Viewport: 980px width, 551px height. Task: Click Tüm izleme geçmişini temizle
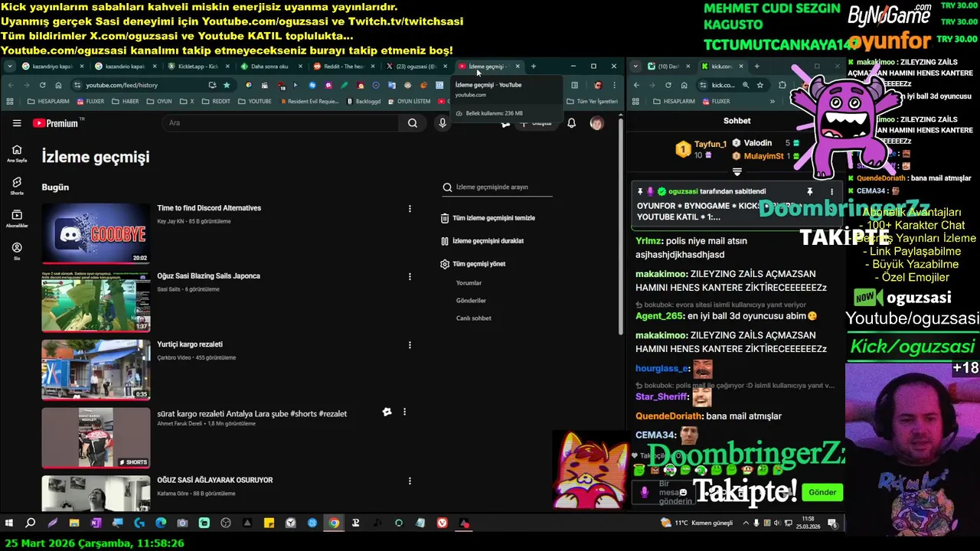(x=488, y=218)
